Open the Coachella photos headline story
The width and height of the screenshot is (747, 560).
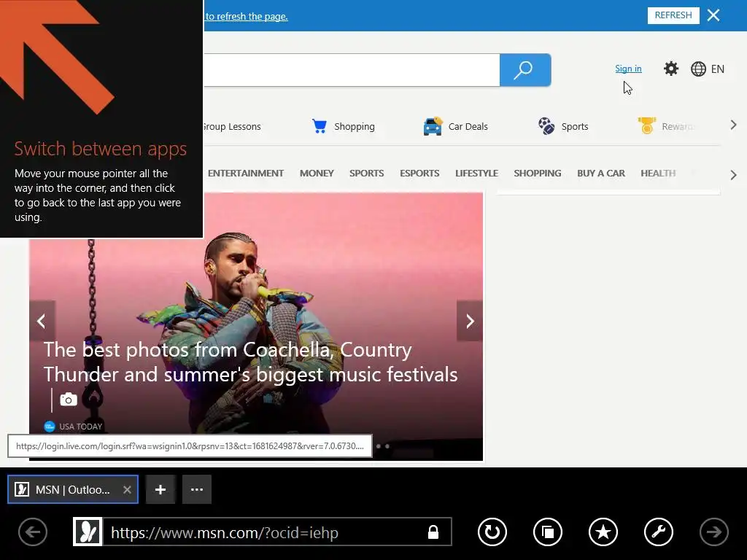tap(251, 362)
